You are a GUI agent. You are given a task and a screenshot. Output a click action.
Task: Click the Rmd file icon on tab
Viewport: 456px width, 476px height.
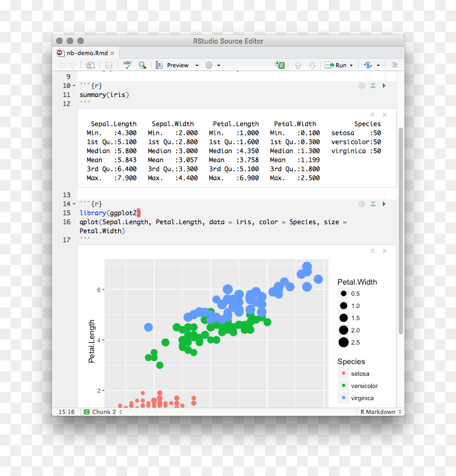(60, 53)
